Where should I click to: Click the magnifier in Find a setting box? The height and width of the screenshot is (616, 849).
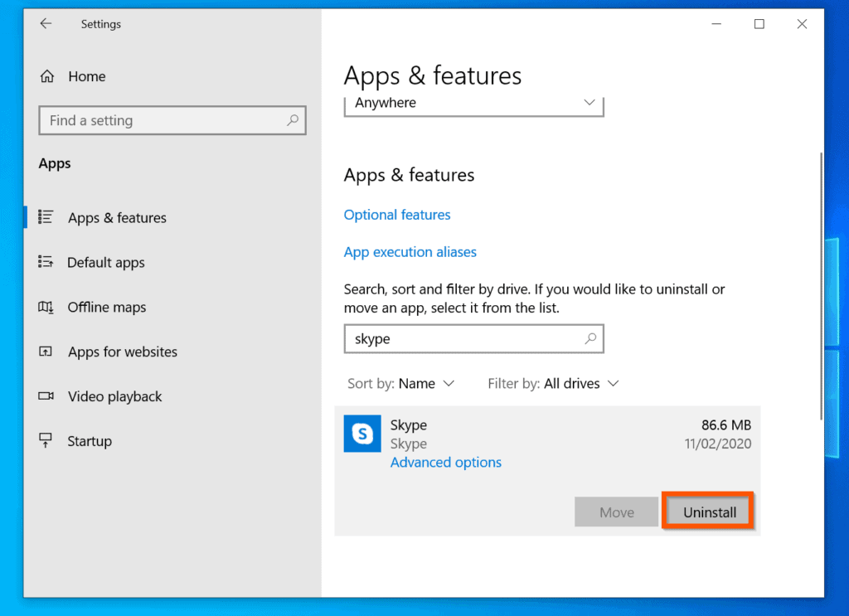tap(293, 119)
